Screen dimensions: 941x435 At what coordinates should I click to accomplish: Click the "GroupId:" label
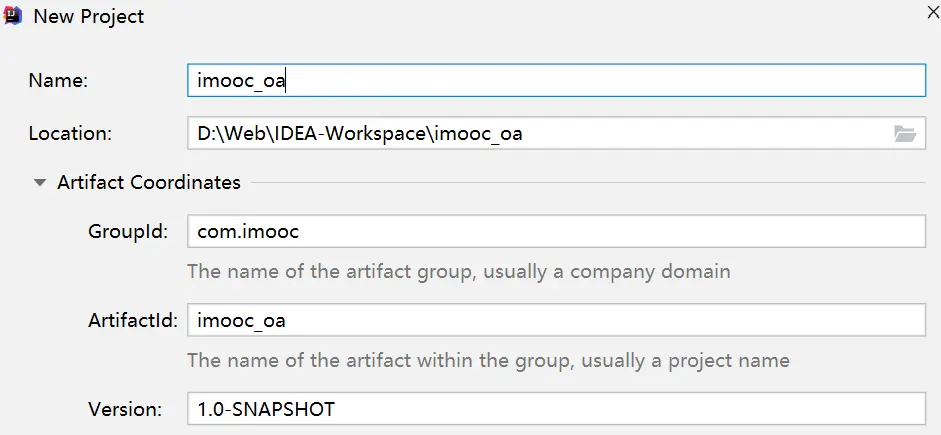tap(128, 232)
